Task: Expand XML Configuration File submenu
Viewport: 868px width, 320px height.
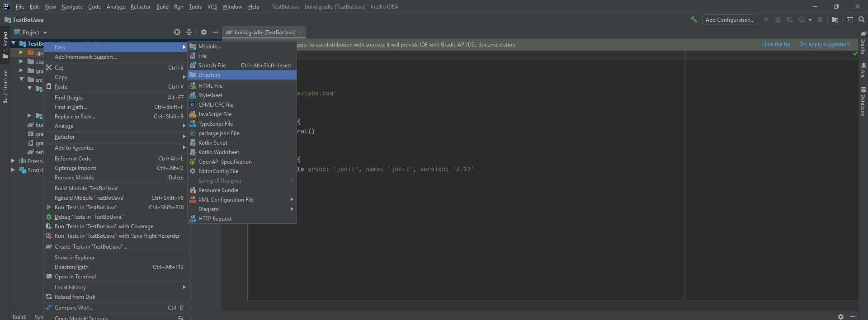Action: coord(242,199)
